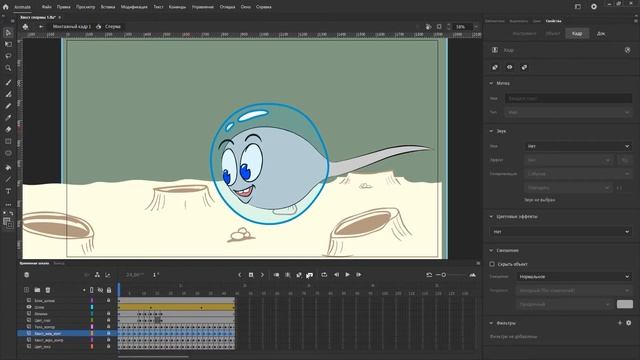
Task: Click the new layer icon in timeline
Action: (x=27, y=290)
